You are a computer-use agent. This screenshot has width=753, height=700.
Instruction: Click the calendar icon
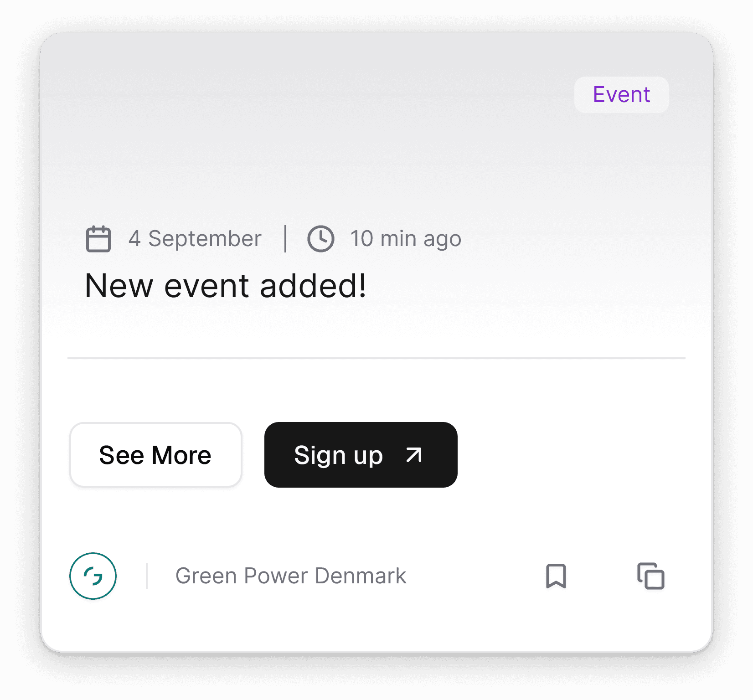[98, 238]
